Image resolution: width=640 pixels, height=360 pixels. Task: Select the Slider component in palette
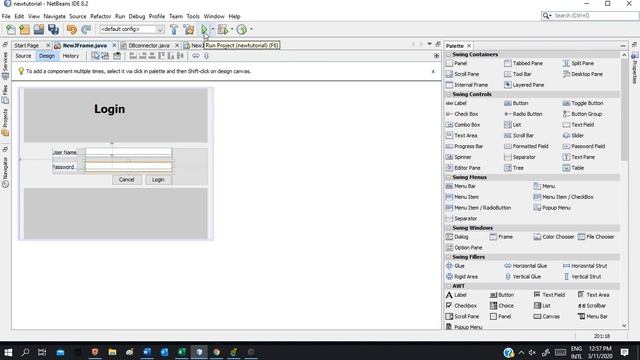click(x=573, y=136)
